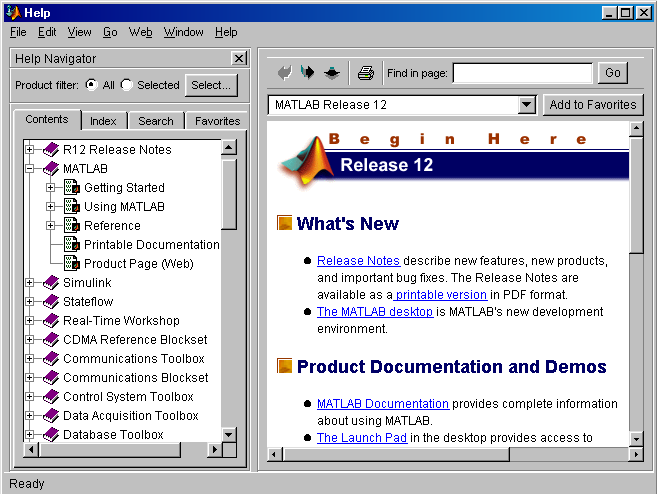Open the printable version link
This screenshot has height=494, width=657.
tap(440, 295)
